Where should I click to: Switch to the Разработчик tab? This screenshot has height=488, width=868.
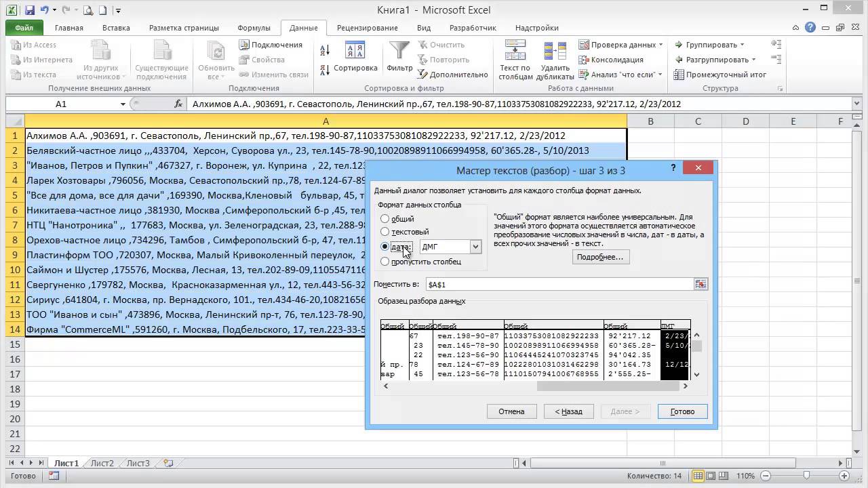(473, 28)
